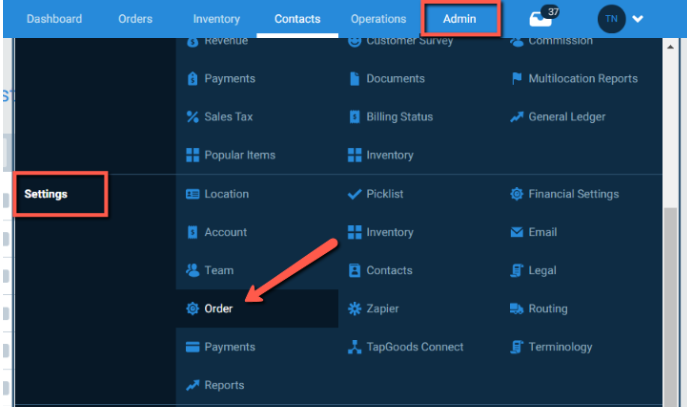Screen dimensions: 687x407
Task: Click the Order gear icon
Action: [x=192, y=308]
